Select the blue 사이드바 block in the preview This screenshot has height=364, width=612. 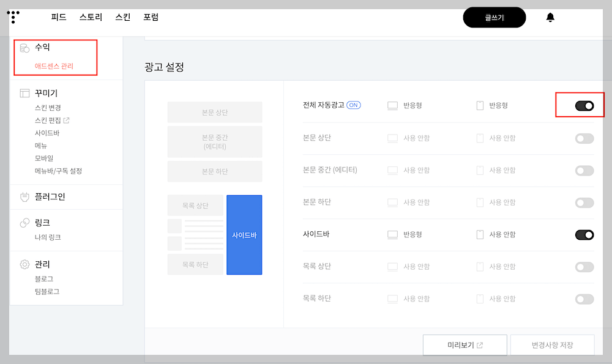click(x=244, y=234)
